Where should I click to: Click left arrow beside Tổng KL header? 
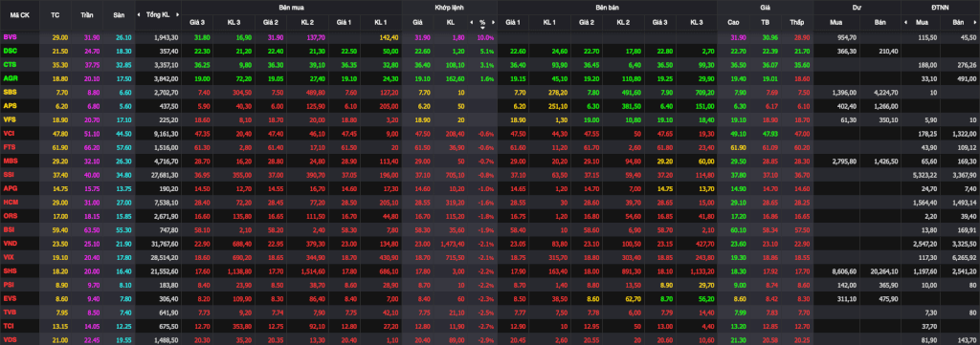tap(140, 14)
